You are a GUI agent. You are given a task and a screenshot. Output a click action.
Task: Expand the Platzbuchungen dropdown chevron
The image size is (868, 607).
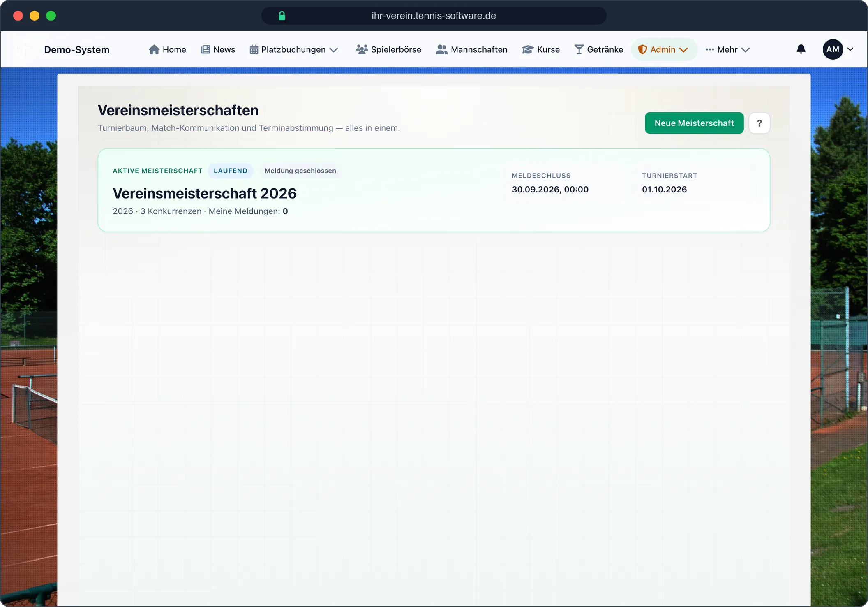[x=334, y=50]
